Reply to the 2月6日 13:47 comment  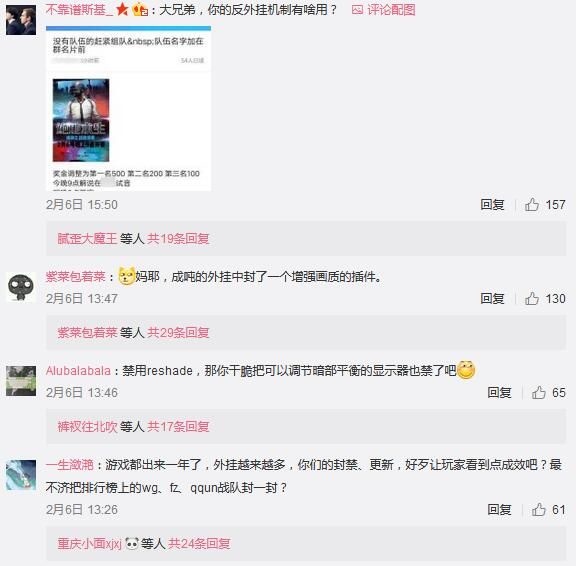tap(492, 299)
